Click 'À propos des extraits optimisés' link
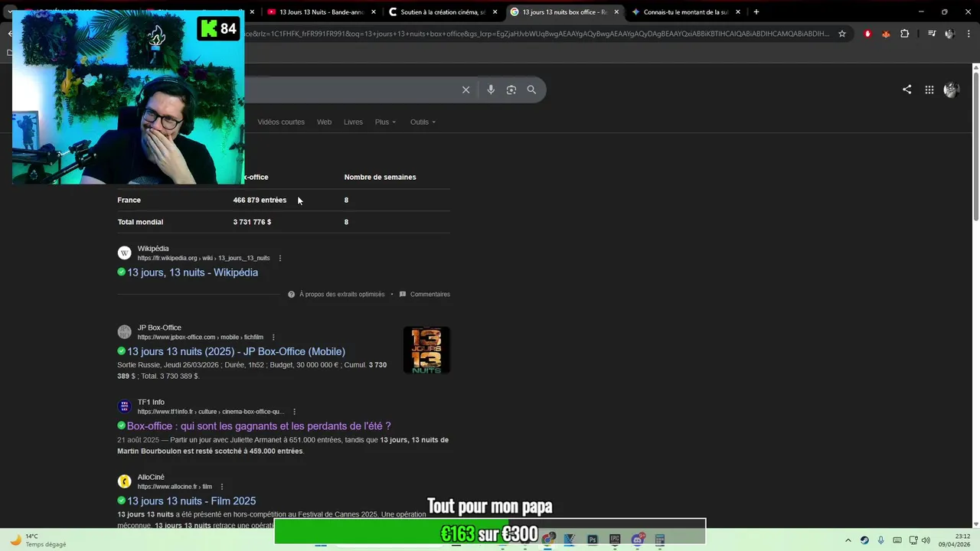 (x=341, y=294)
